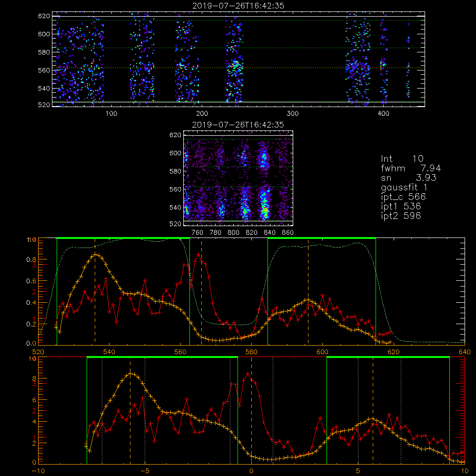Click the top spectrogram title 2019-07-26T16:42:35
Viewport: 476px width, 476px height.
coord(238,6)
